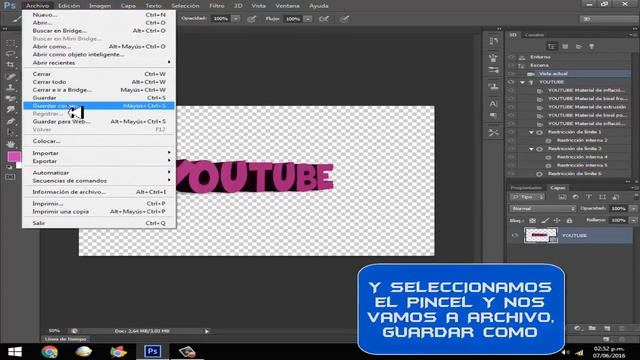This screenshot has width=640, height=360.
Task: Filter 3D panel by whole scene
Action: pyautogui.click(x=552, y=47)
